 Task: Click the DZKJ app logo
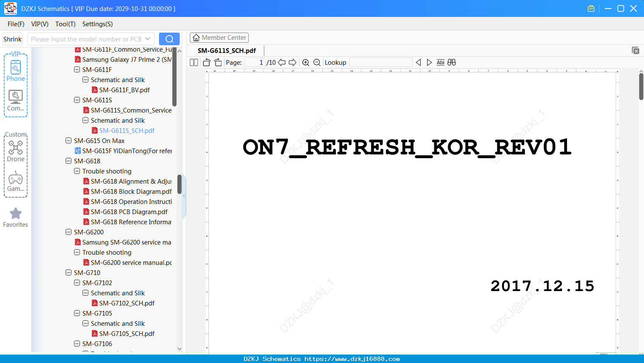pos(10,8)
